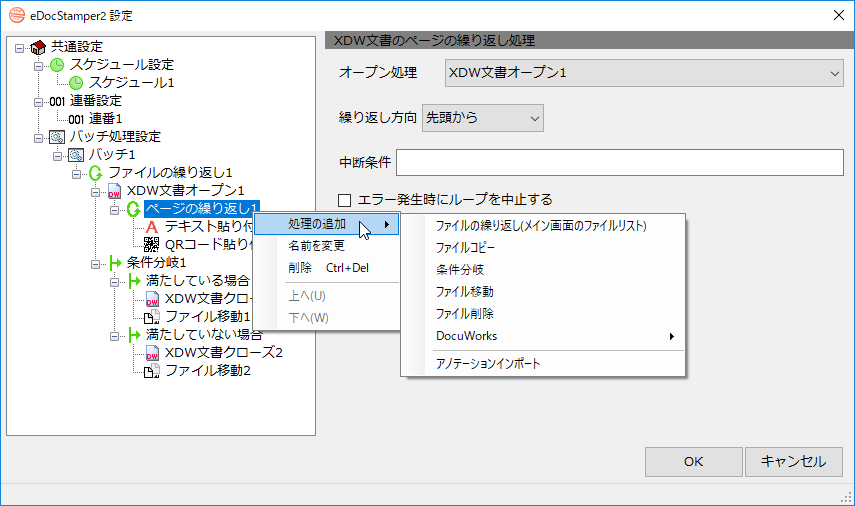
Task: Click the eDocStamper2 title bar logo
Action: pyautogui.click(x=17, y=15)
